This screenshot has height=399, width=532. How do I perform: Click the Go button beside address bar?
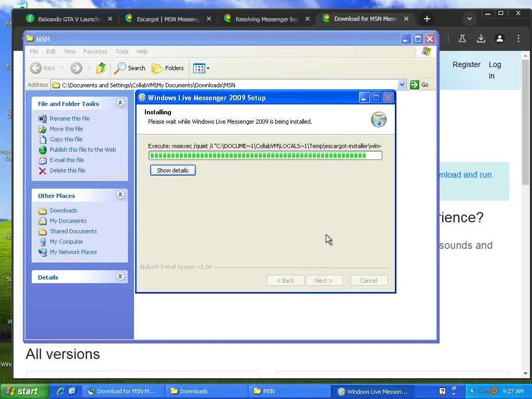419,85
